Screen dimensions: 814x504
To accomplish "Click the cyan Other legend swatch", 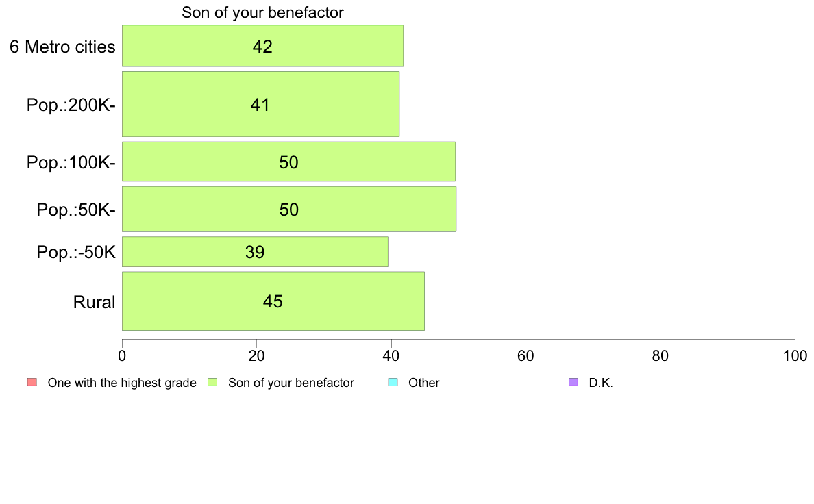I will (x=393, y=383).
